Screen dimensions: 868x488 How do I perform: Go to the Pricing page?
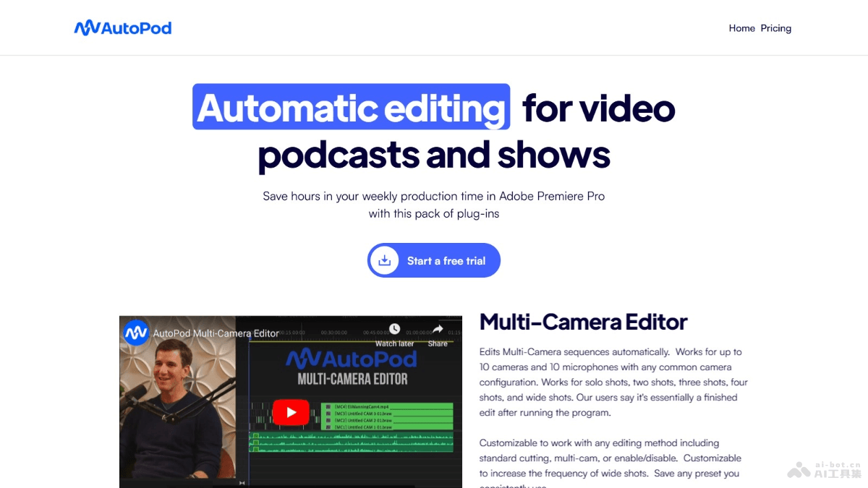(x=775, y=28)
